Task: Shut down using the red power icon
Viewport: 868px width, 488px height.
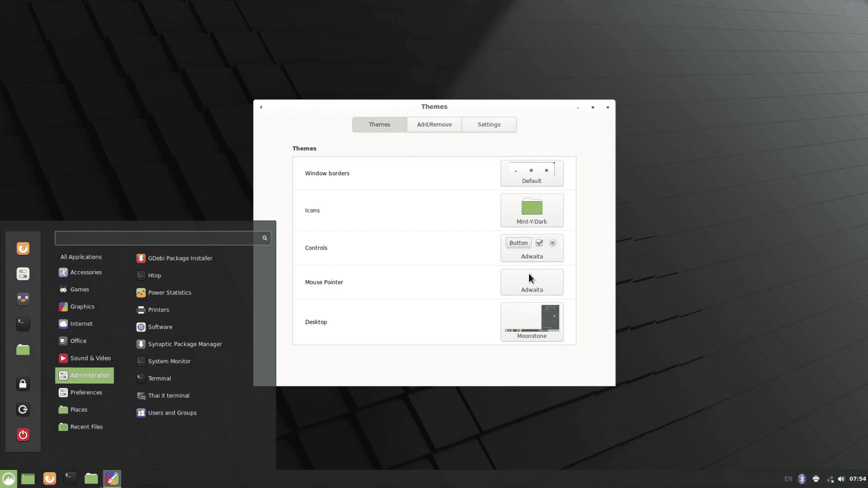Action: point(23,435)
